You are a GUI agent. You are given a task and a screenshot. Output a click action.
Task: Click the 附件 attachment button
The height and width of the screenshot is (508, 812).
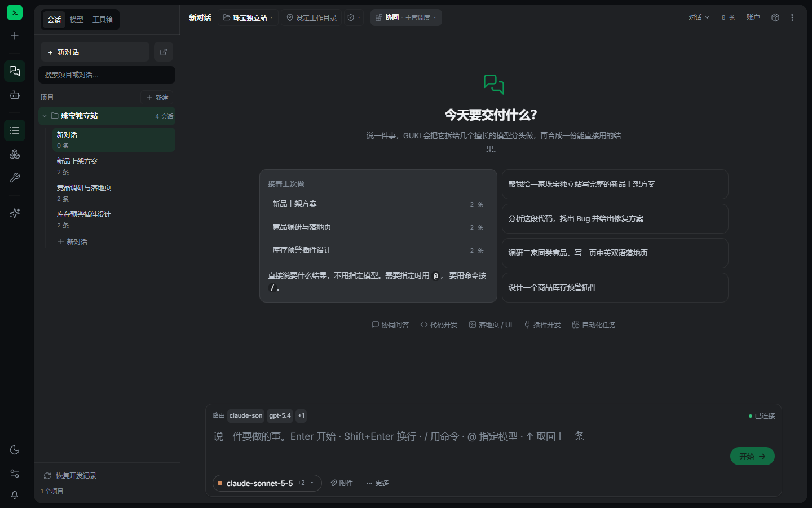pyautogui.click(x=342, y=483)
